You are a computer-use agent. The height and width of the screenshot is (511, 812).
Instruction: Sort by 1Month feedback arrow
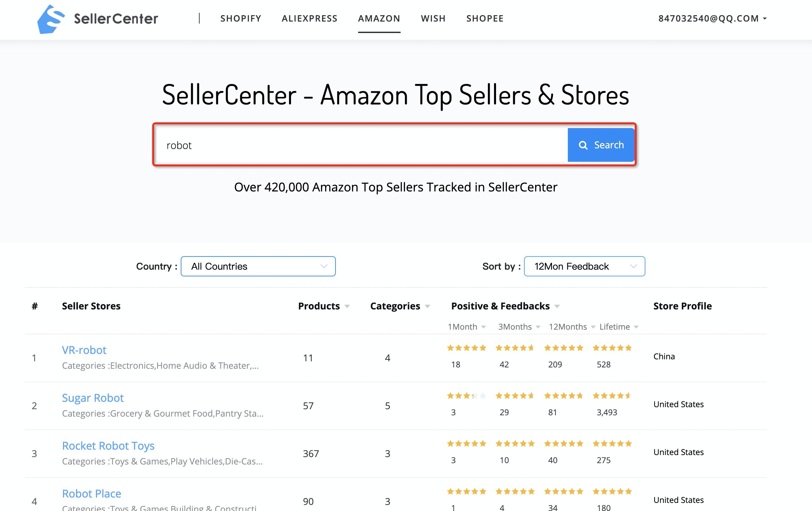click(x=484, y=327)
